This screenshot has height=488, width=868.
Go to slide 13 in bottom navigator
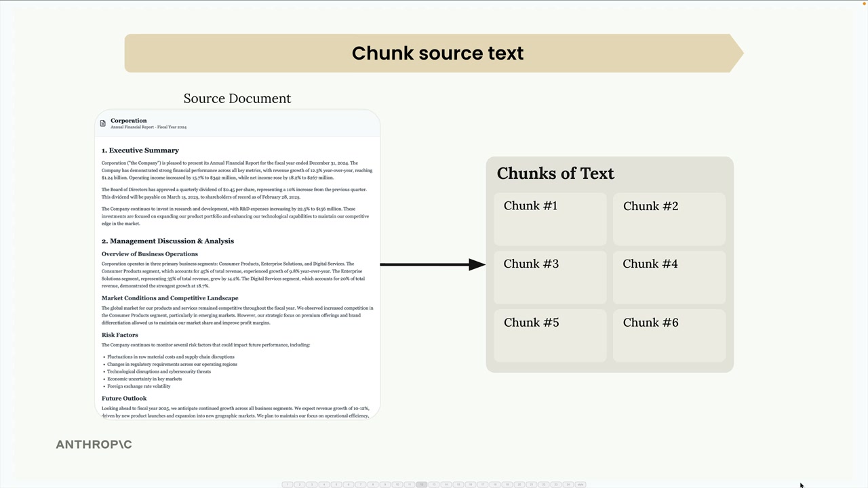tap(434, 485)
